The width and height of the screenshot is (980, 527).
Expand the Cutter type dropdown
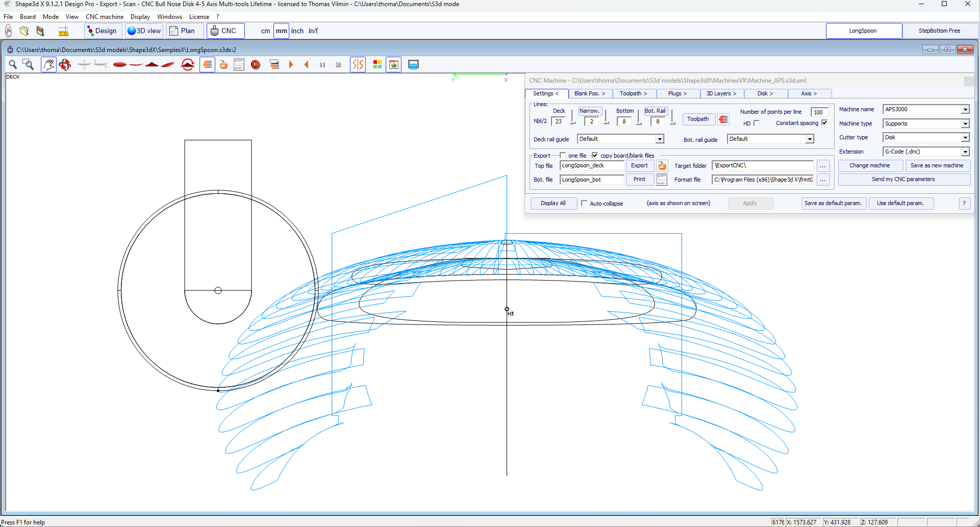tap(965, 138)
